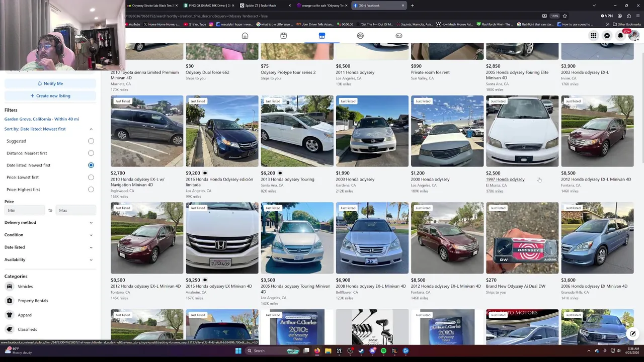Show hidden system tray icons chevron

click(589, 351)
